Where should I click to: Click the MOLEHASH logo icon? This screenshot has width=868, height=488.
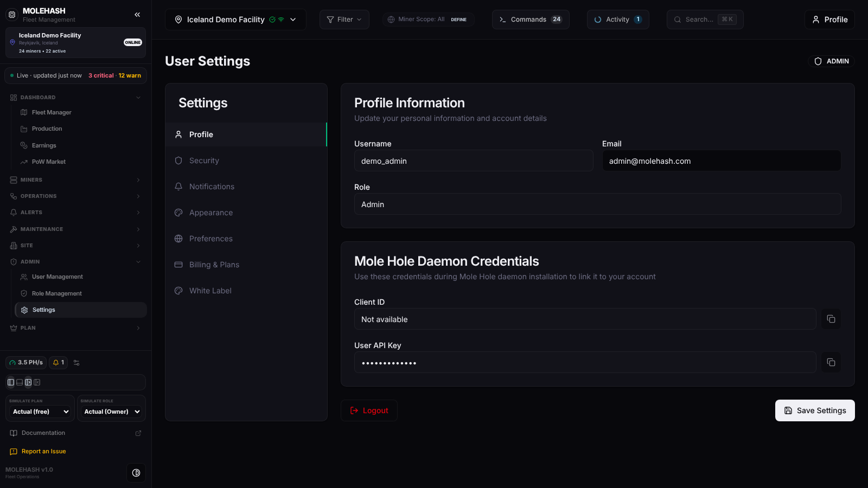point(12,15)
